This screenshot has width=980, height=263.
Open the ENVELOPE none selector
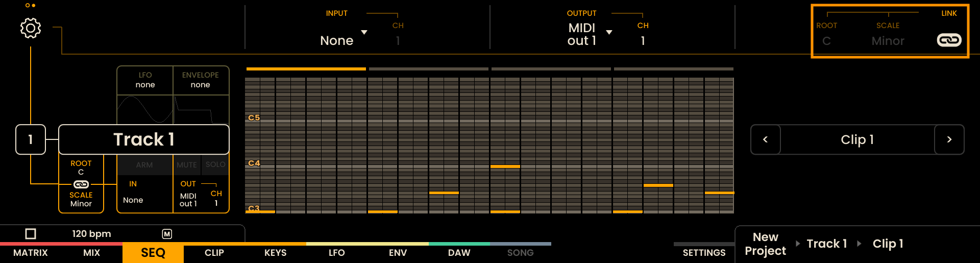click(201, 80)
